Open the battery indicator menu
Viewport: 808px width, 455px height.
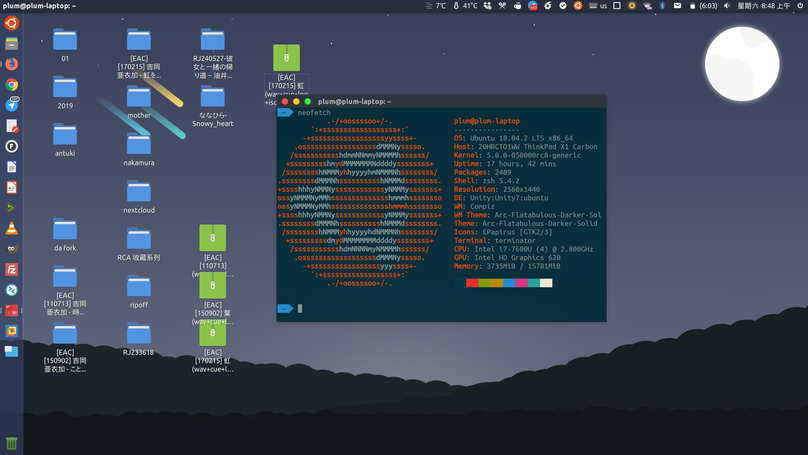coord(693,6)
